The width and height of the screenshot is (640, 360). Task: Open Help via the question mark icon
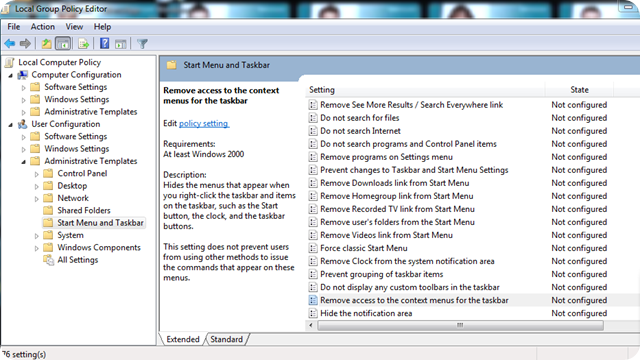[104, 43]
